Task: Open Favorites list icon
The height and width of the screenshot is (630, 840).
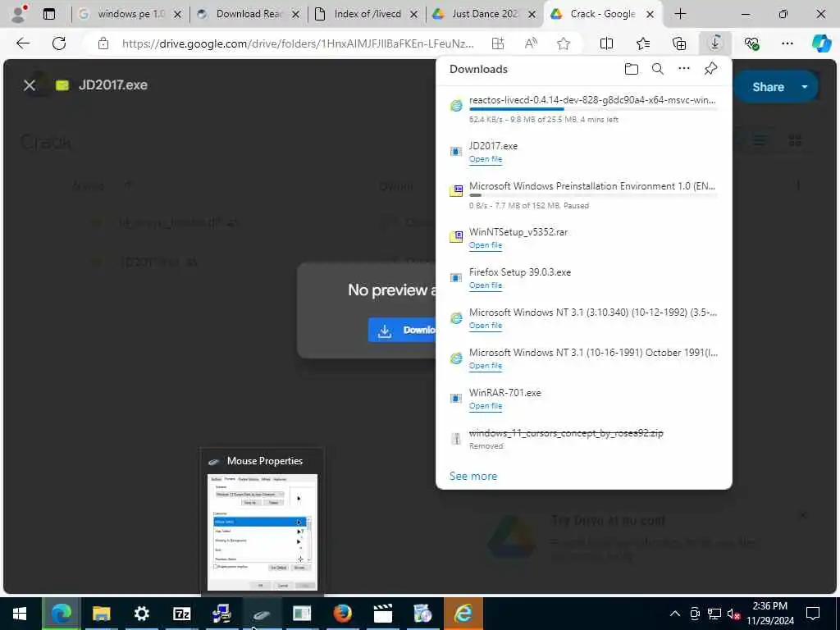Action: pyautogui.click(x=643, y=43)
